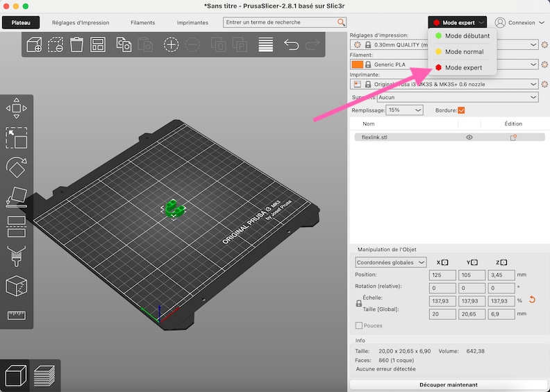Toggle the Bordure checkbox

(461, 110)
